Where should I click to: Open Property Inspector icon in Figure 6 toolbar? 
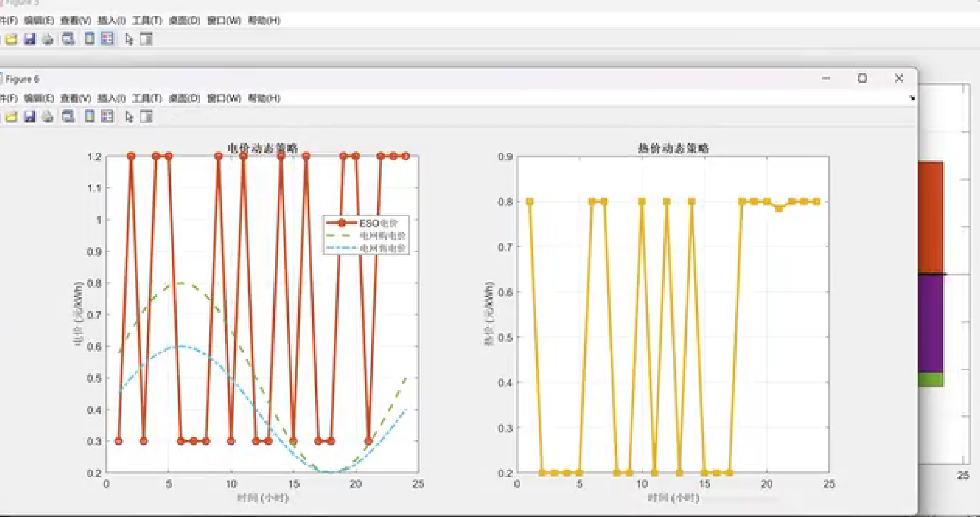[x=146, y=117]
